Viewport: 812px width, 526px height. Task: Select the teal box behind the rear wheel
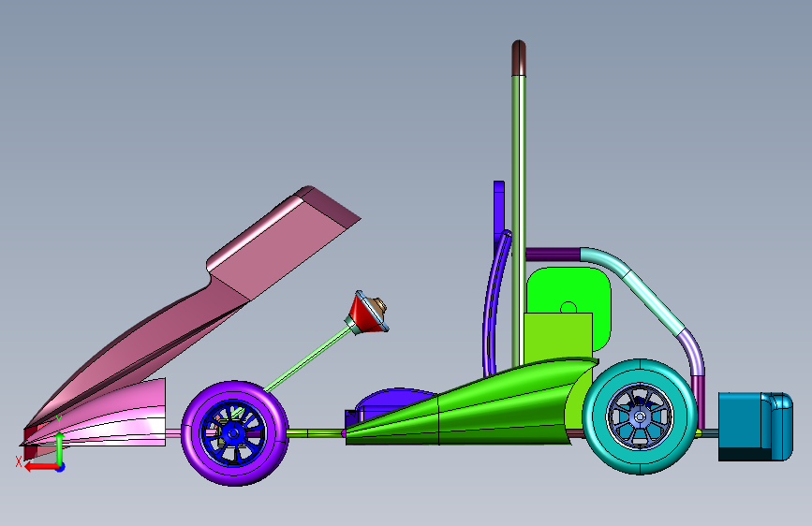[x=755, y=427]
